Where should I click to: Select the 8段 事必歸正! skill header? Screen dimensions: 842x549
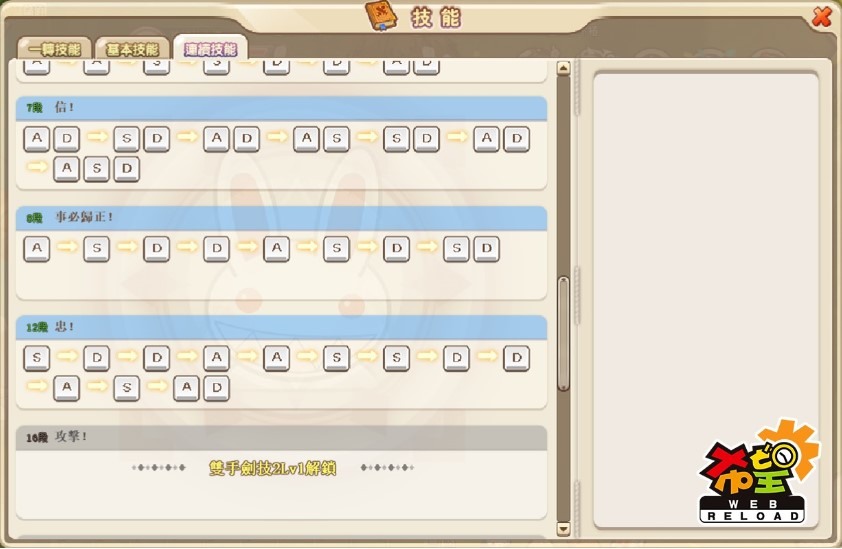coord(281,217)
